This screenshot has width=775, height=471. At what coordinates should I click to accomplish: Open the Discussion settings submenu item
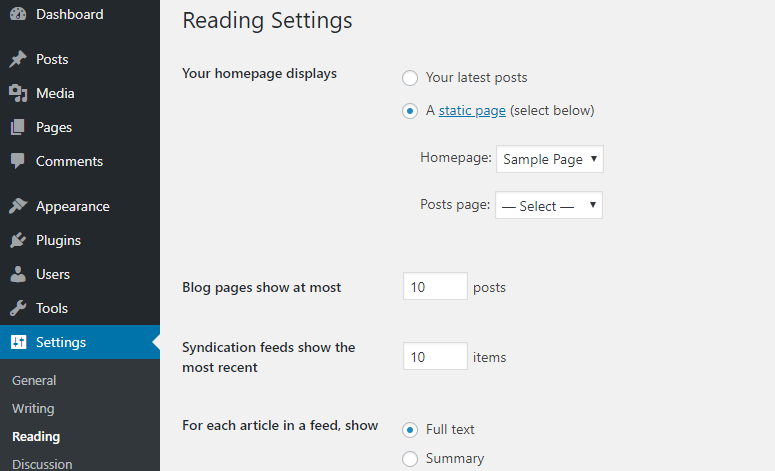(42, 464)
